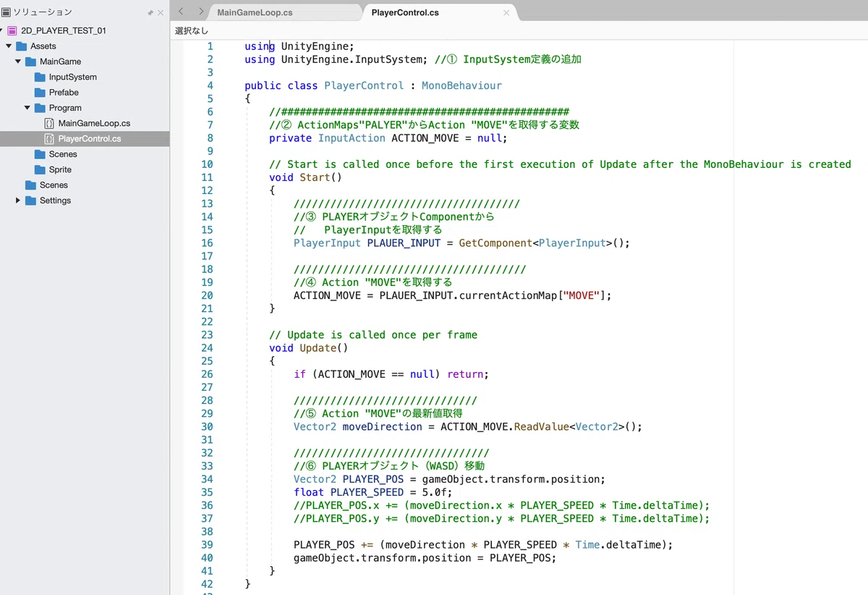Click the Assets folder icon
This screenshot has width=868, height=595.
(x=22, y=46)
